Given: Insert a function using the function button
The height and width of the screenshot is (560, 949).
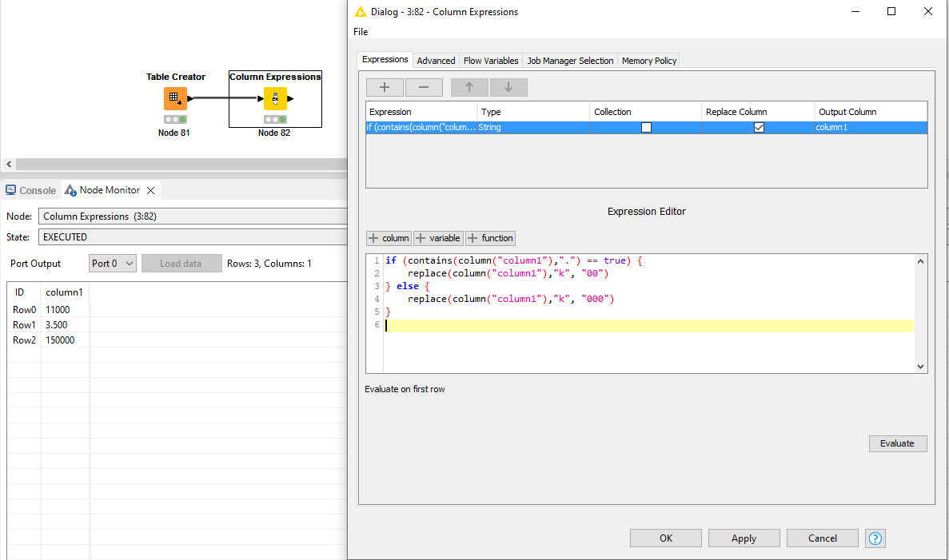Looking at the screenshot, I should click(x=491, y=238).
